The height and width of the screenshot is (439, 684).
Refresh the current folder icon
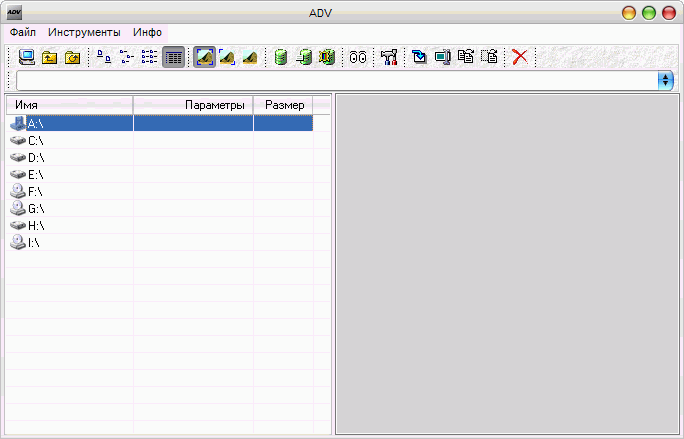(x=72, y=57)
